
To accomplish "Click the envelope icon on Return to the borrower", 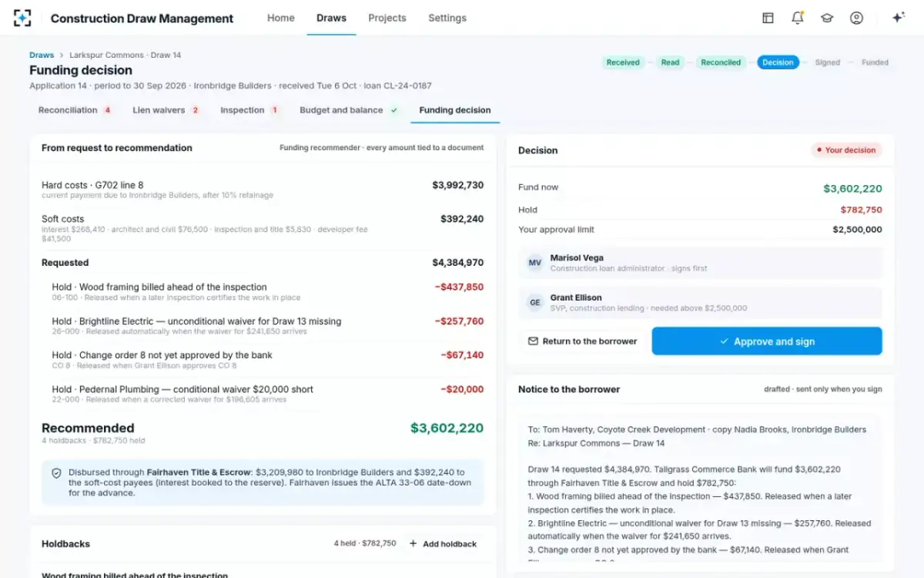I will pos(533,341).
